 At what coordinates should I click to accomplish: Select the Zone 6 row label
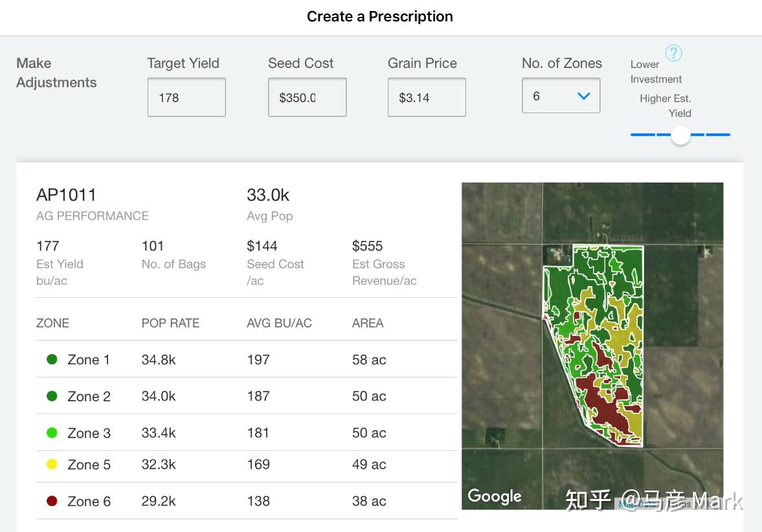click(89, 502)
